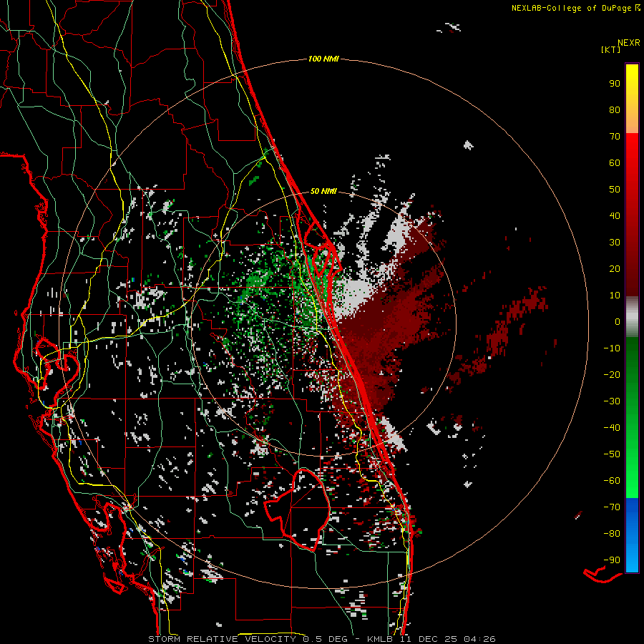
Task: Click the blue bottom segment of the color bar
Action: (x=632, y=535)
